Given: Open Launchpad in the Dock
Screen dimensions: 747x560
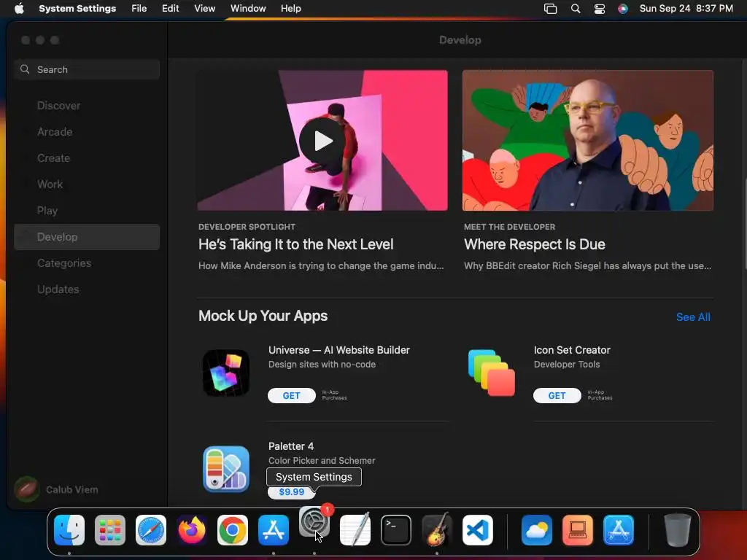Looking at the screenshot, I should [110, 530].
